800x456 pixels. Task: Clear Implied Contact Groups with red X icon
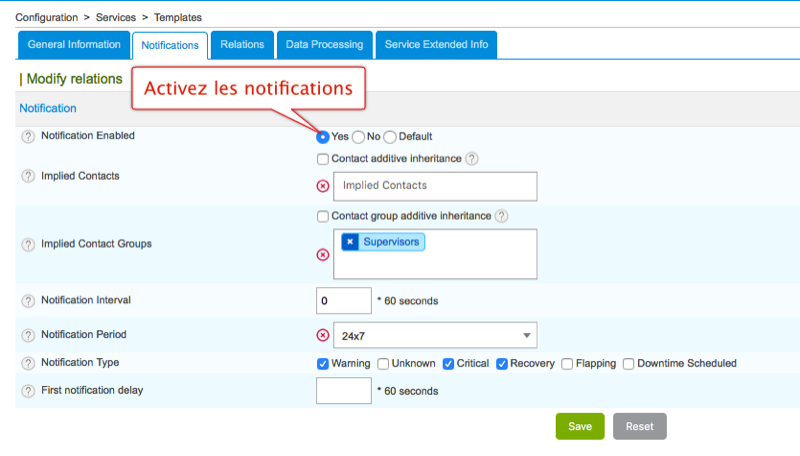click(x=323, y=254)
